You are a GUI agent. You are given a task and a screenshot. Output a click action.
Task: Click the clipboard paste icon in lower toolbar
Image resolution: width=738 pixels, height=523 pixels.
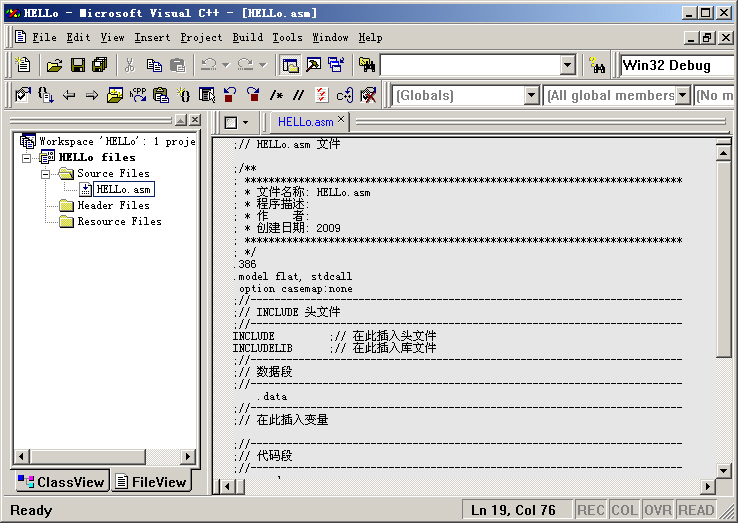pyautogui.click(x=160, y=95)
